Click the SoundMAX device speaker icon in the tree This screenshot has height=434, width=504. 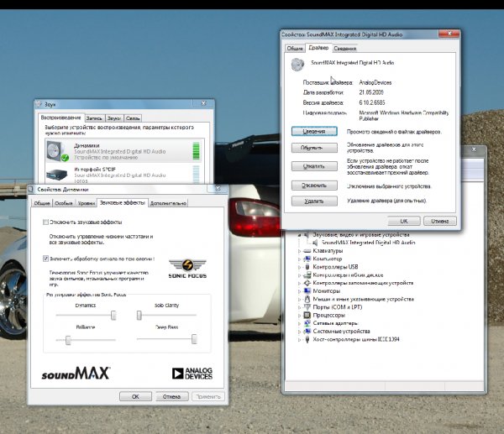pos(316,243)
